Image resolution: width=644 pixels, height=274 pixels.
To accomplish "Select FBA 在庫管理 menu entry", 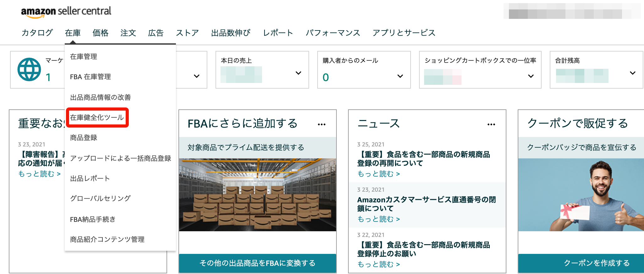I will tap(90, 77).
